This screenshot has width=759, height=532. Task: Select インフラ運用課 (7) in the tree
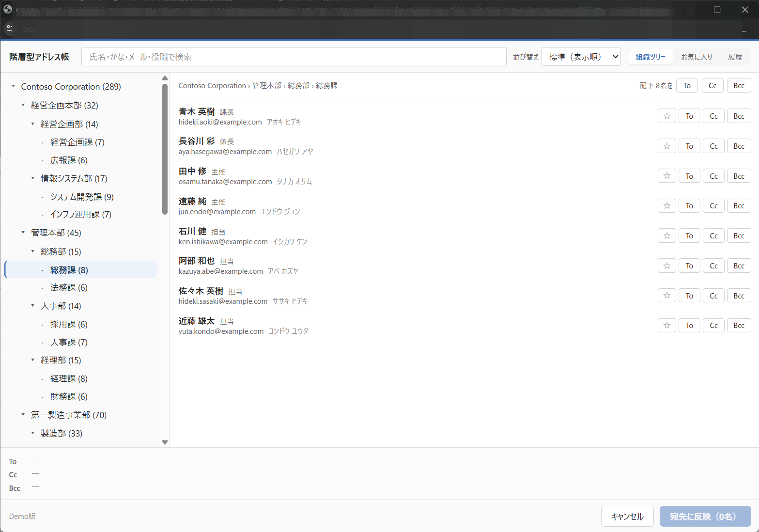(81, 215)
